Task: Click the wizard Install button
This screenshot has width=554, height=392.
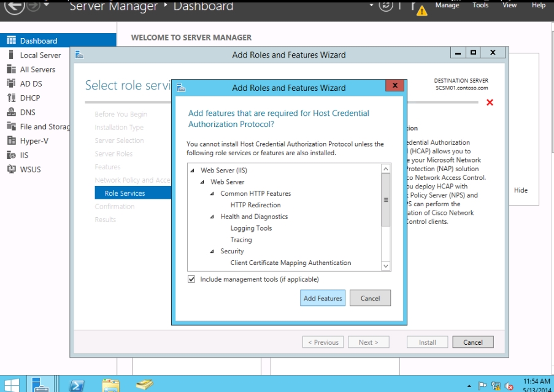Action: point(427,342)
